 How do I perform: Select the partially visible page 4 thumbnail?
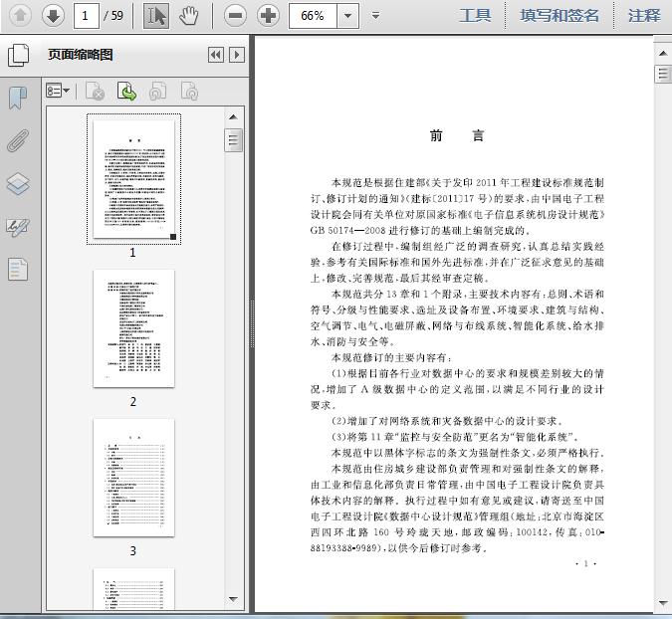pos(133,588)
